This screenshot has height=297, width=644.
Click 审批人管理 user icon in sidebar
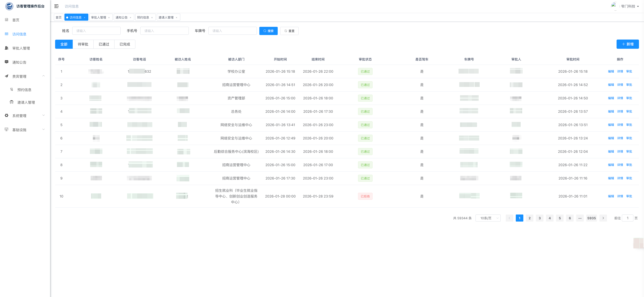point(7,48)
